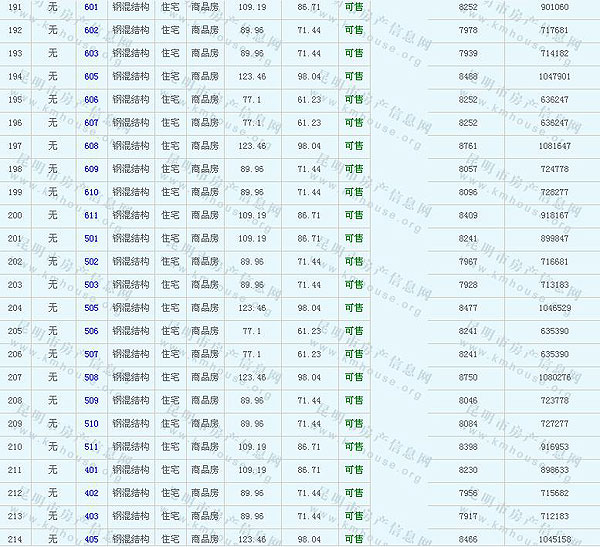Open room 511 link

(x=91, y=447)
